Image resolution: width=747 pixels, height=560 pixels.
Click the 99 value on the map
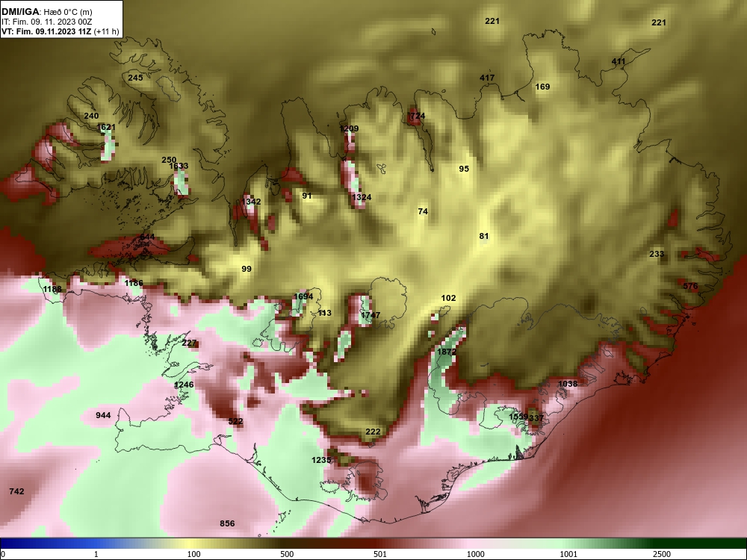(x=247, y=269)
